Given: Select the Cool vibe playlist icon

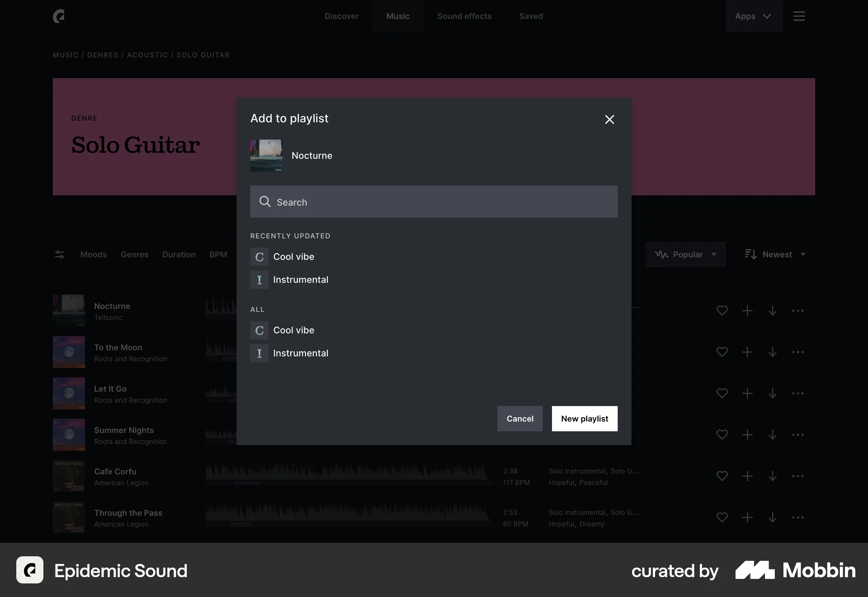Looking at the screenshot, I should coord(259,256).
